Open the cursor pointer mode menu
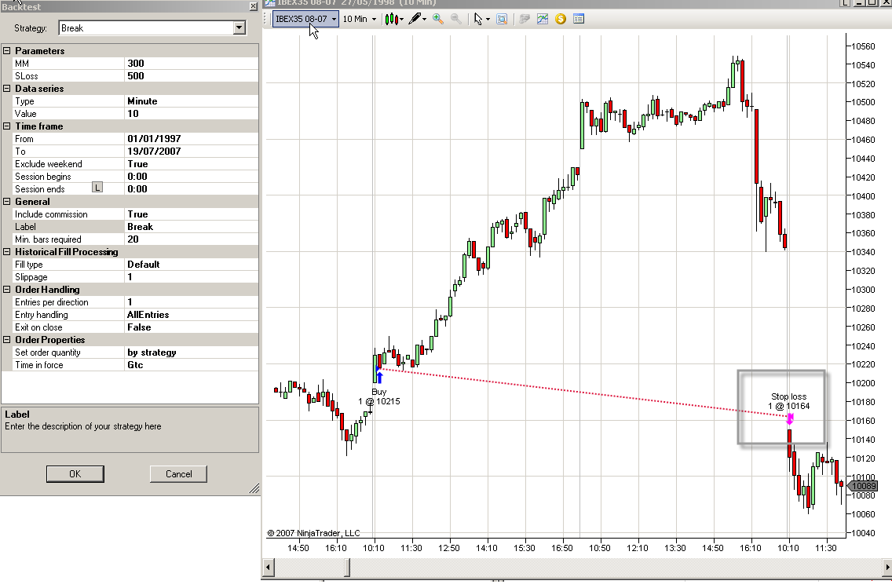 (x=481, y=19)
